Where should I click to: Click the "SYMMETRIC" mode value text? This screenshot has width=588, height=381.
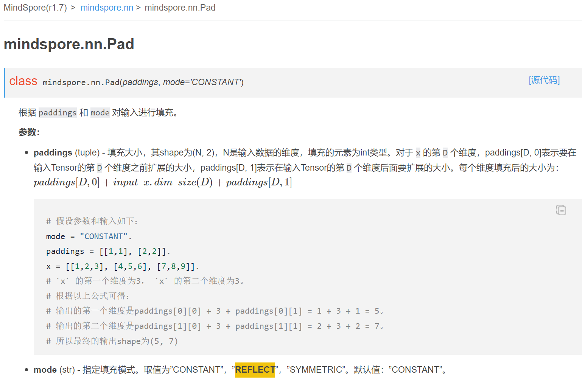(x=316, y=370)
